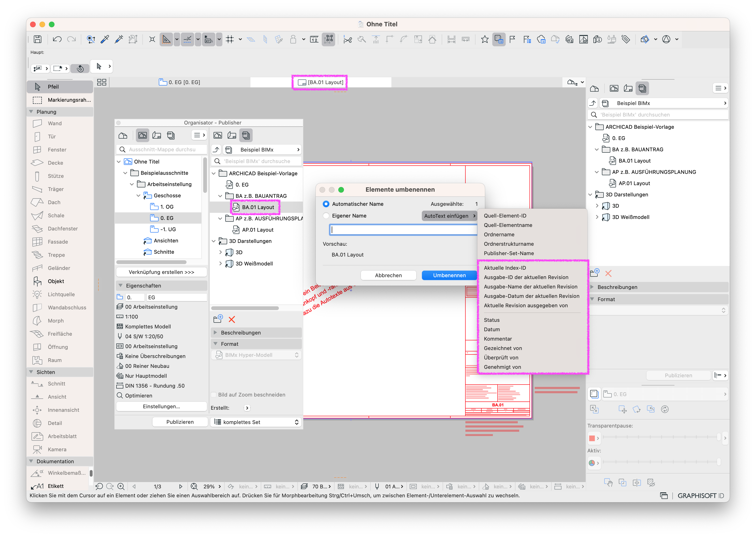Image resolution: width=756 pixels, height=537 pixels.
Task: Click the Redo arrow icon
Action: pos(71,39)
